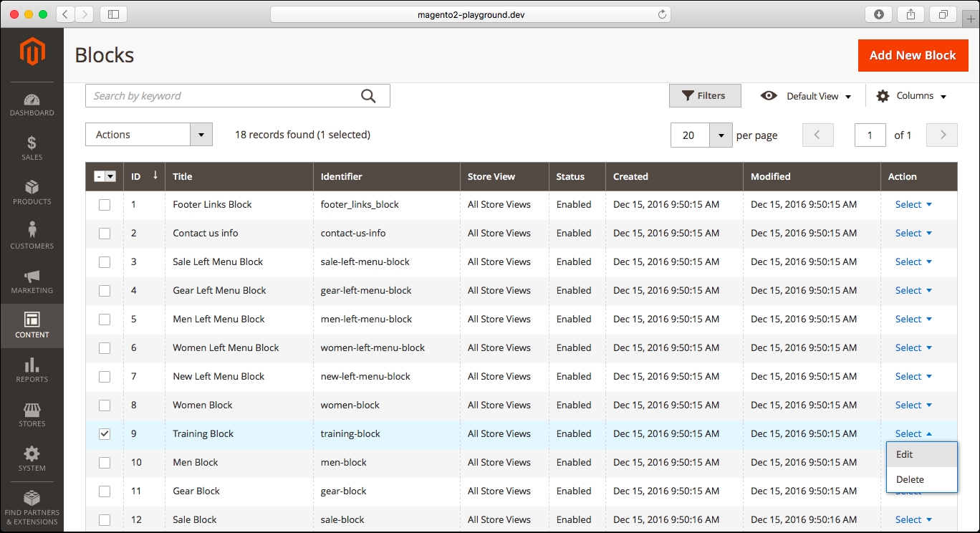Viewport: 980px width, 533px height.
Task: Open the Default View dropdown
Action: pyautogui.click(x=806, y=96)
